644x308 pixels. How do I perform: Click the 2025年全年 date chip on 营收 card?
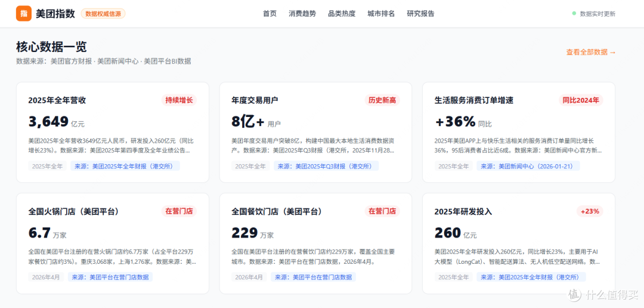[x=47, y=166]
